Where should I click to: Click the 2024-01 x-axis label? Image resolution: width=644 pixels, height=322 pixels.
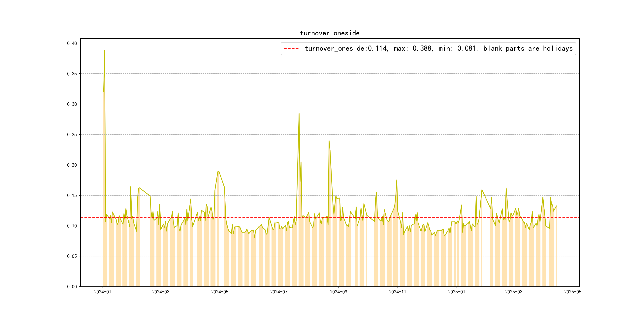103,292
